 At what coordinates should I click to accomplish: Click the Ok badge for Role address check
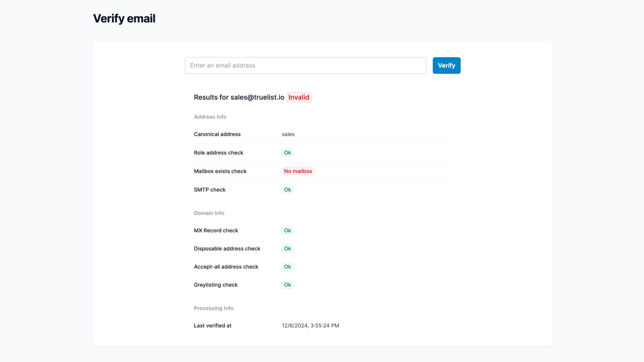(287, 153)
